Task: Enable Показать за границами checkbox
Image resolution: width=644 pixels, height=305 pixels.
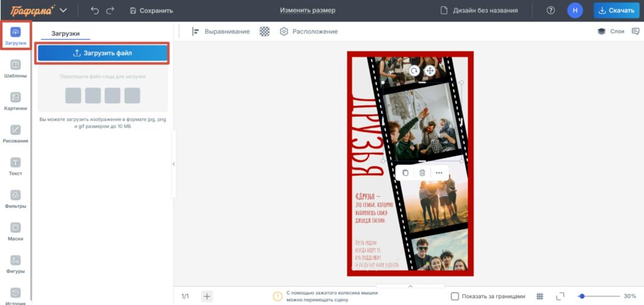Action: click(x=455, y=296)
